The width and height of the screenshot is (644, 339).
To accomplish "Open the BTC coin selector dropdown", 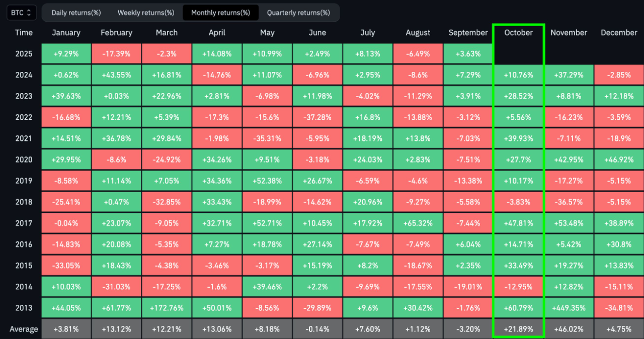I will (21, 13).
